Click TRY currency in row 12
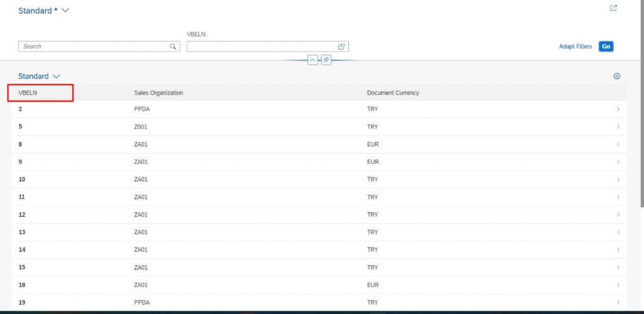The width and height of the screenshot is (644, 314). point(372,215)
